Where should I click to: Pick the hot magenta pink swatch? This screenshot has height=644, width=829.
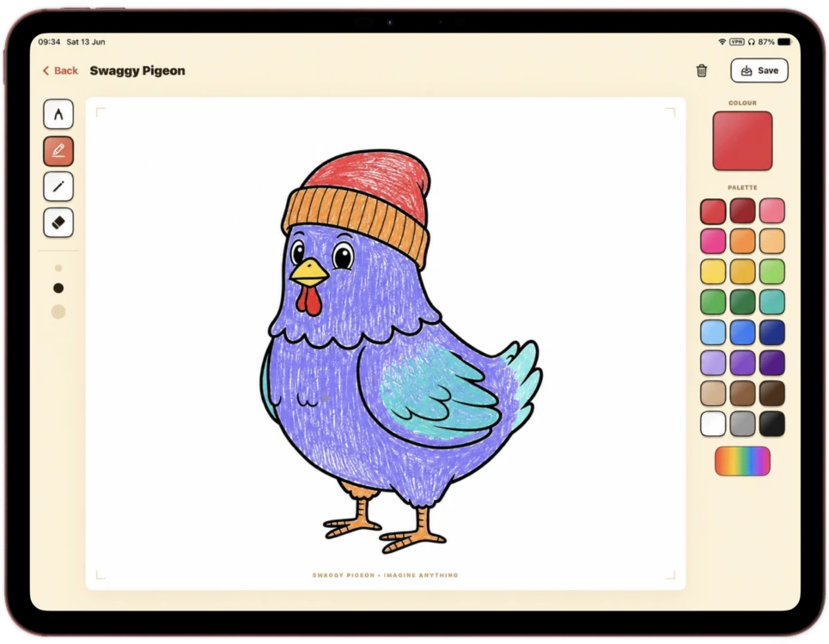point(713,241)
